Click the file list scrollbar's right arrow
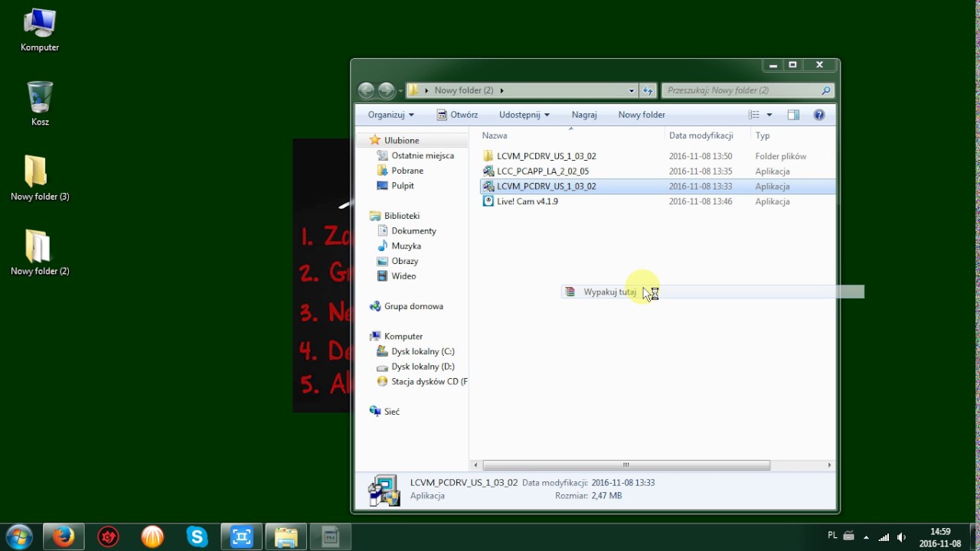The image size is (980, 551). click(829, 465)
